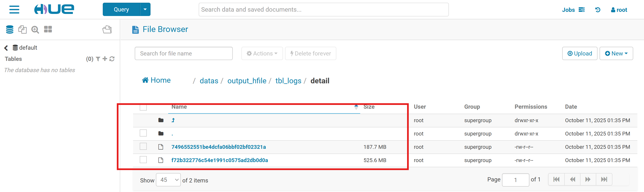This screenshot has width=644, height=192.
Task: Open the Show 45 items-per-page selector
Action: click(x=168, y=180)
